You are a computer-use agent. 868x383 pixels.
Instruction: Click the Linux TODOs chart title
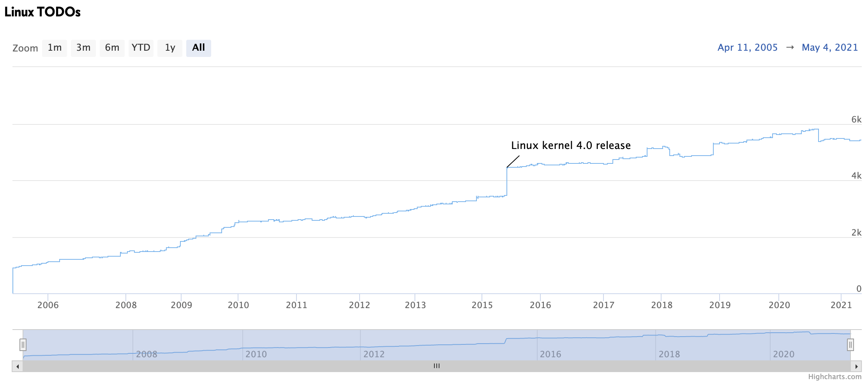42,12
